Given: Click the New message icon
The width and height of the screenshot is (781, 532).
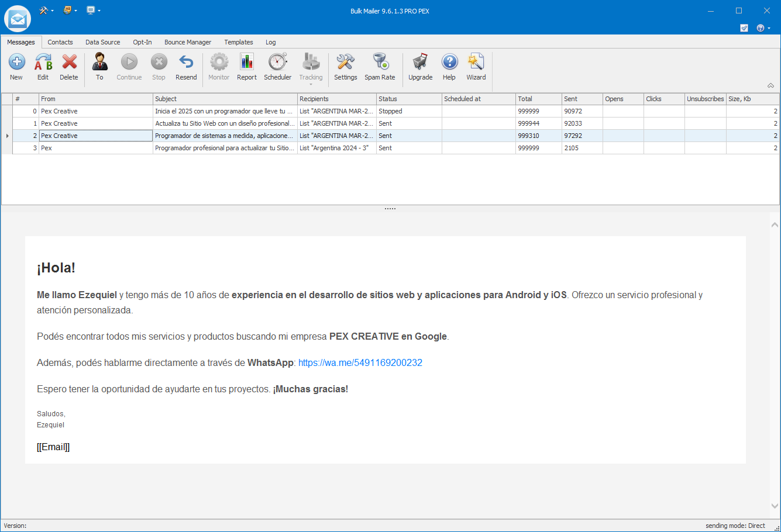Looking at the screenshot, I should click(x=16, y=62).
